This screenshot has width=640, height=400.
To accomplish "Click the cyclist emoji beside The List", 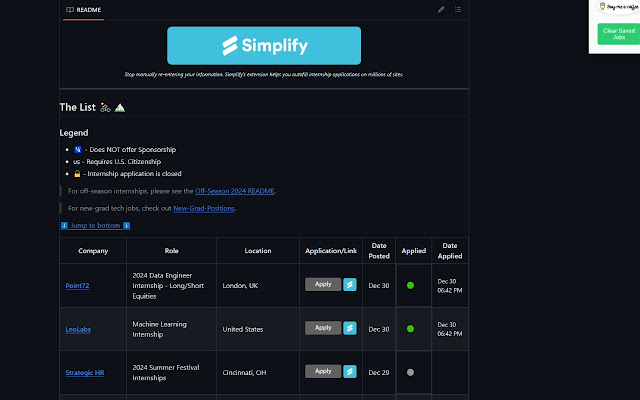I will [x=105, y=107].
